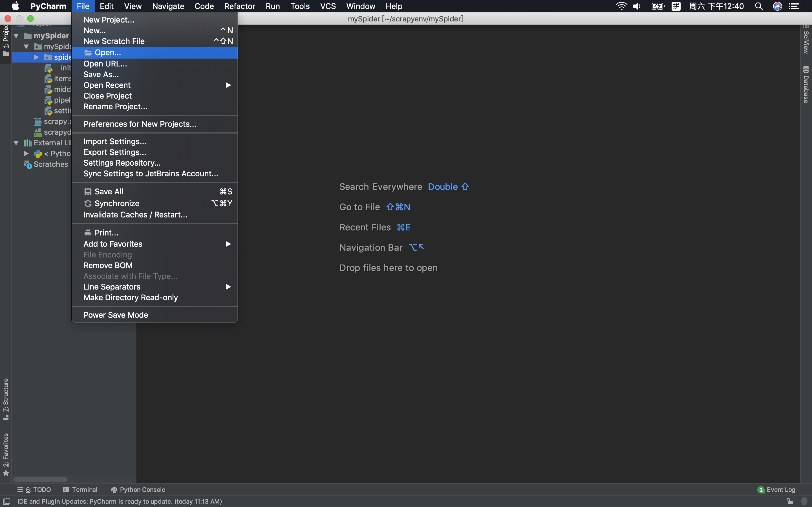Open macOS Spotlight search icon
The width and height of the screenshot is (812, 507).
click(x=759, y=6)
